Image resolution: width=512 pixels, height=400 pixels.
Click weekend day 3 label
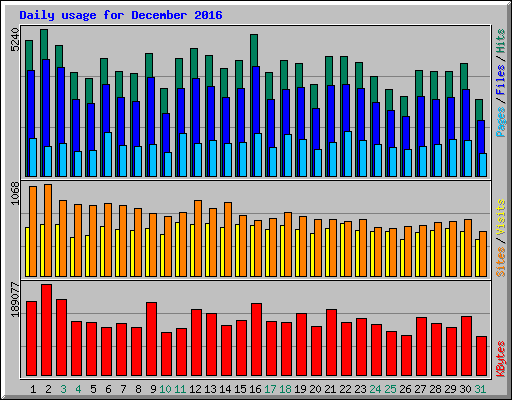(63, 389)
